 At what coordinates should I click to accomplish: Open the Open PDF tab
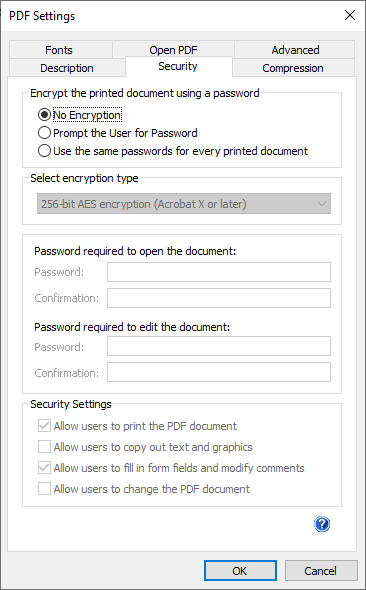click(173, 50)
